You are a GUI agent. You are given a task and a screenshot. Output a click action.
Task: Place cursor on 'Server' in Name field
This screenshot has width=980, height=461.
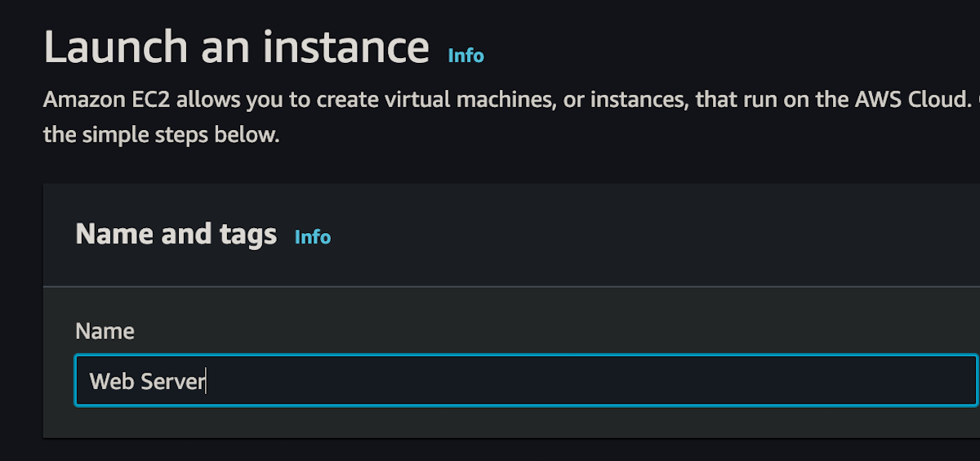tap(172, 381)
